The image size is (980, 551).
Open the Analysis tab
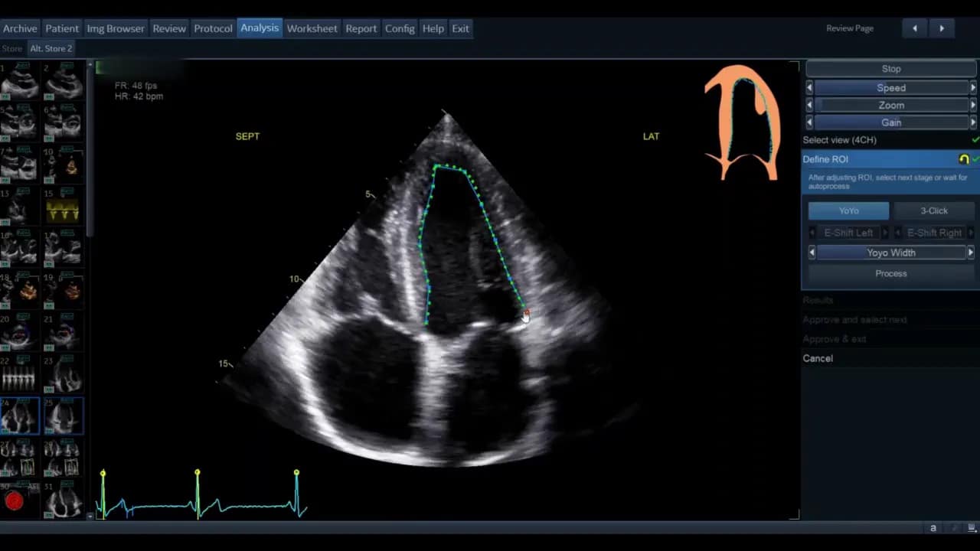pyautogui.click(x=260, y=28)
